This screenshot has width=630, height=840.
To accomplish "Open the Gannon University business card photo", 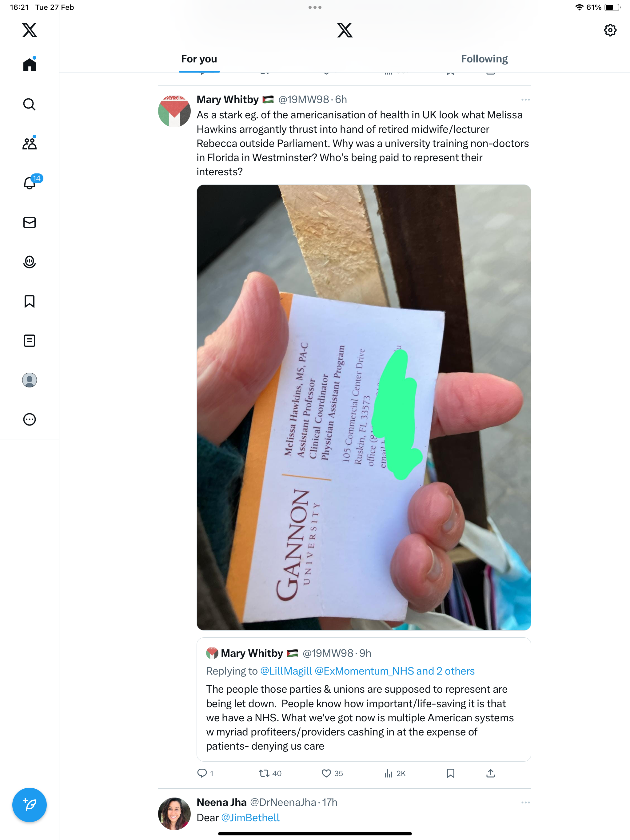I will point(364,407).
